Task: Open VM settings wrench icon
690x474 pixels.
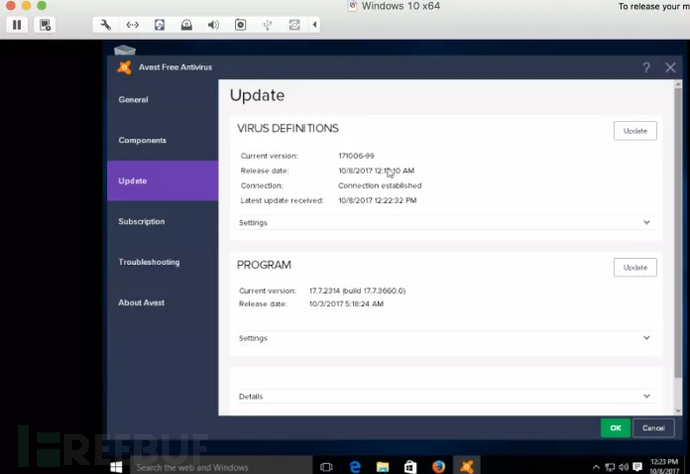Action: (106, 25)
